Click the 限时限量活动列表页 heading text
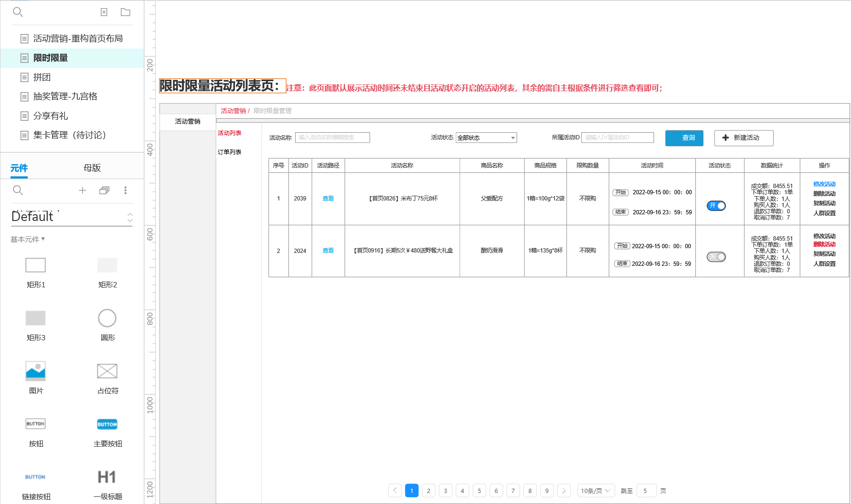Screen dimensions: 851x504 223,86
